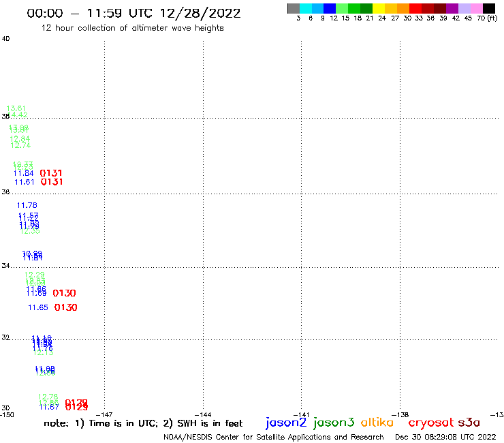Click the s3a satellite legend label

pos(469,423)
